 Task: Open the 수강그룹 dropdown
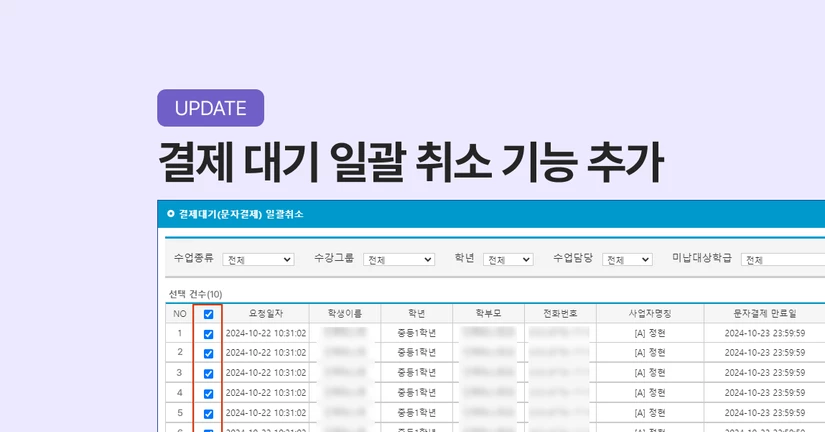[x=399, y=259]
